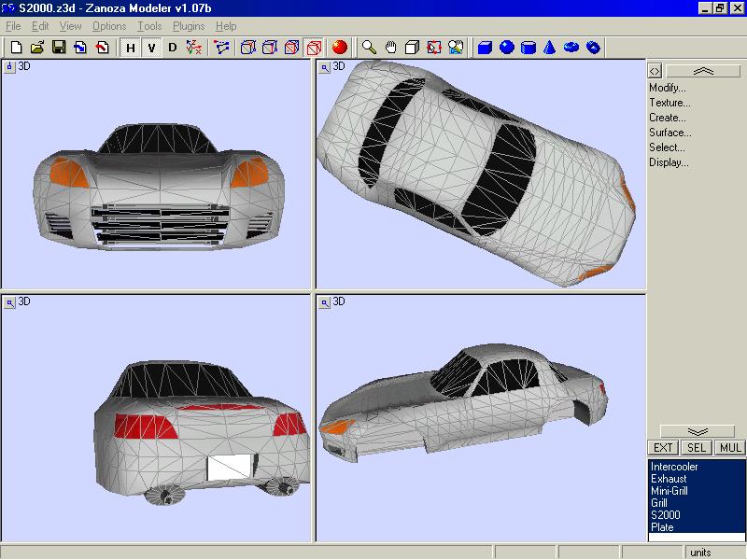The width and height of the screenshot is (747, 560).
Task: Open the Options menu
Action: 109,26
